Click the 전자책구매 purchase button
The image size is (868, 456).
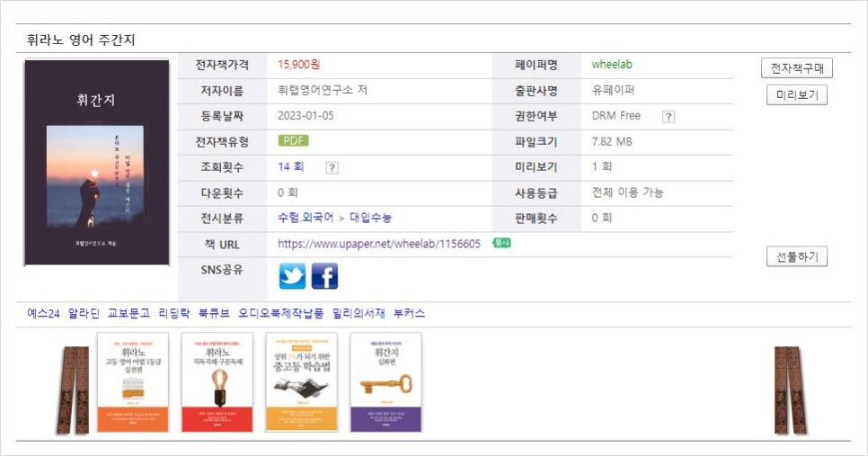tap(796, 68)
